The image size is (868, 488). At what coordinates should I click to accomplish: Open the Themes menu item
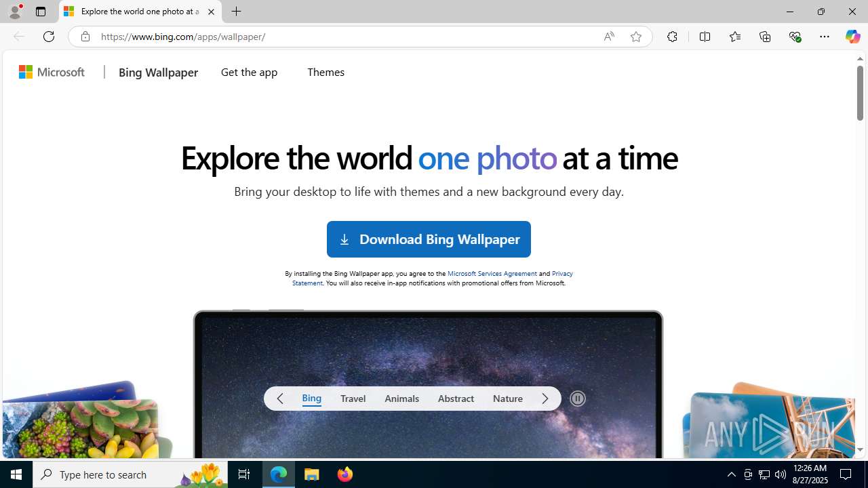click(325, 72)
